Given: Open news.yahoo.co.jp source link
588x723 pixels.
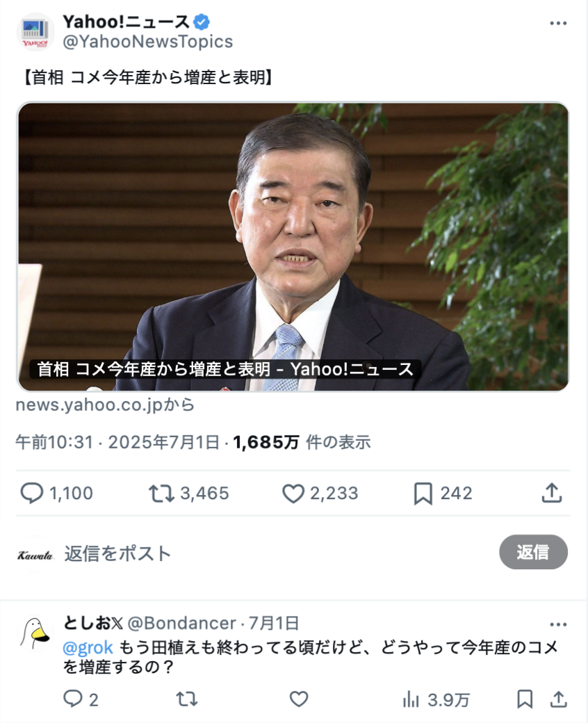Looking at the screenshot, I should coord(105,405).
